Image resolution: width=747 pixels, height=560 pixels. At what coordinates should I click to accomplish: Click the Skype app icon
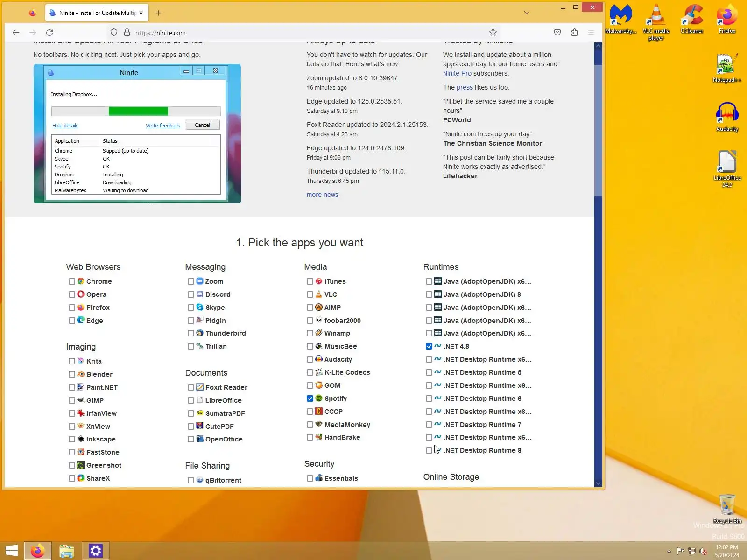[200, 308]
